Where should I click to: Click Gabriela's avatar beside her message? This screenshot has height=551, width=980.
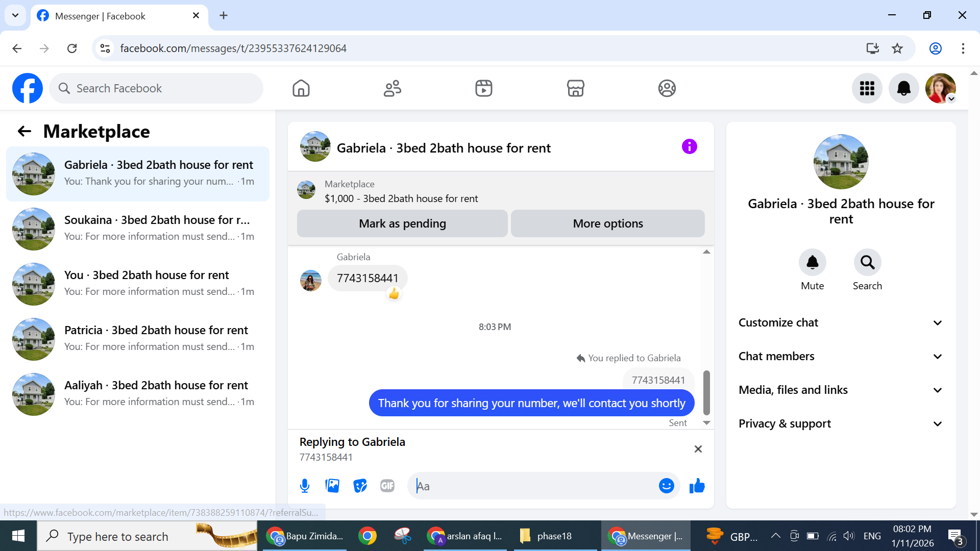click(311, 280)
